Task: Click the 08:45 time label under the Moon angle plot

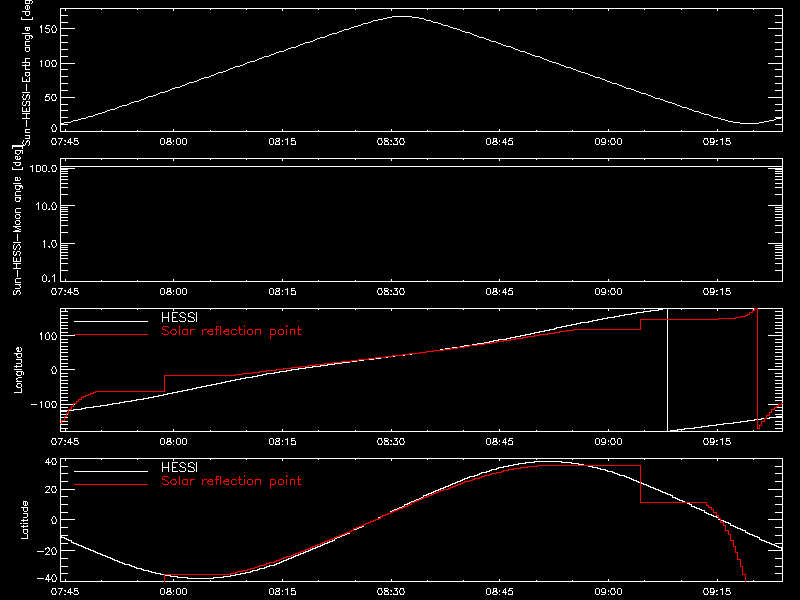Action: click(x=499, y=292)
